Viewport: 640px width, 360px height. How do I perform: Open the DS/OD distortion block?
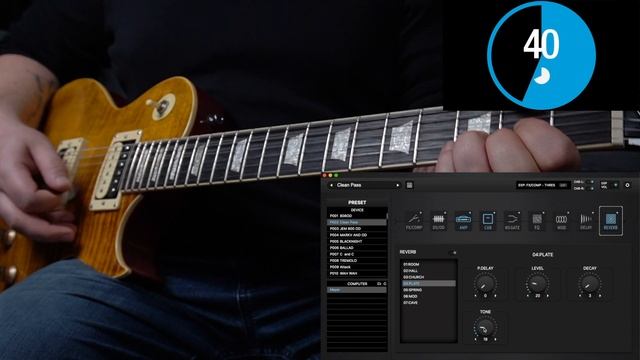[x=438, y=221]
